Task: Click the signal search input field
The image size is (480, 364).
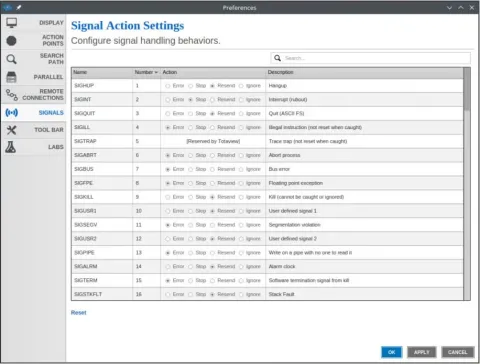Action: coord(371,58)
